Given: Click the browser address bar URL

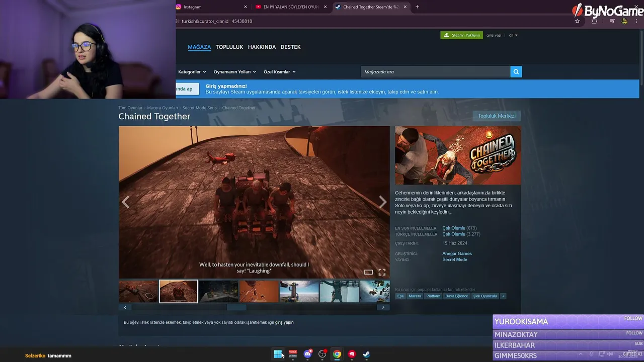Looking at the screenshot, I should (x=214, y=21).
